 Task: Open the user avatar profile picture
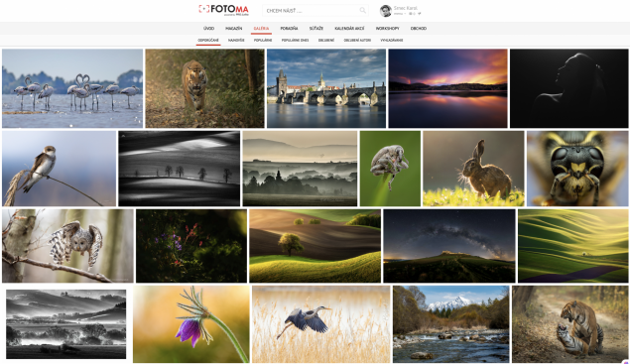point(385,11)
